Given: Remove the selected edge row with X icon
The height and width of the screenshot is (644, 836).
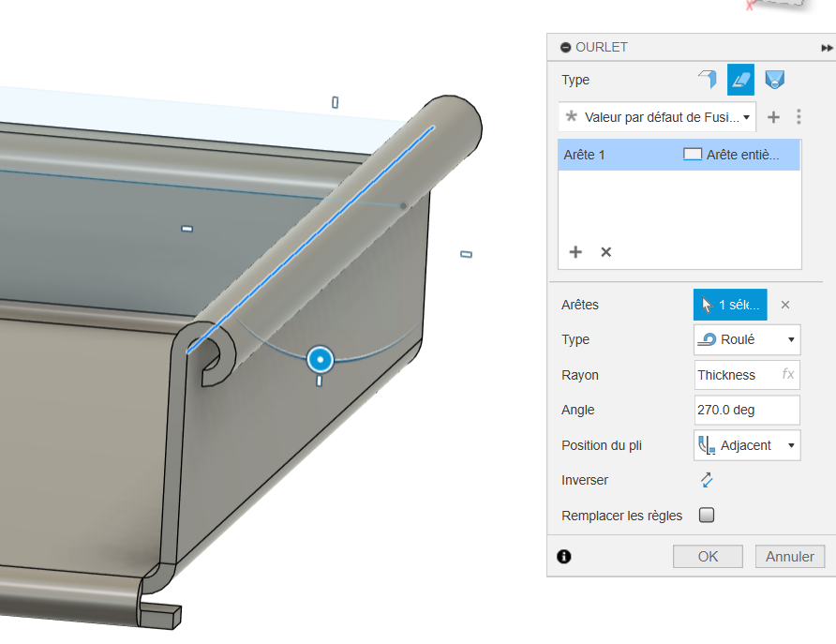Looking at the screenshot, I should (x=605, y=252).
